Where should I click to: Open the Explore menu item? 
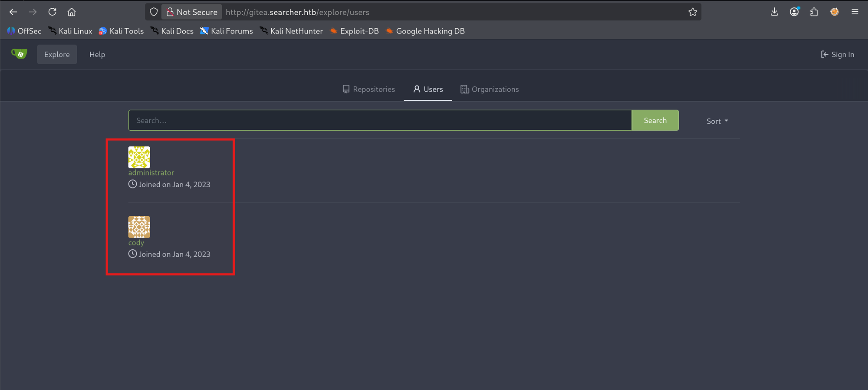point(57,54)
